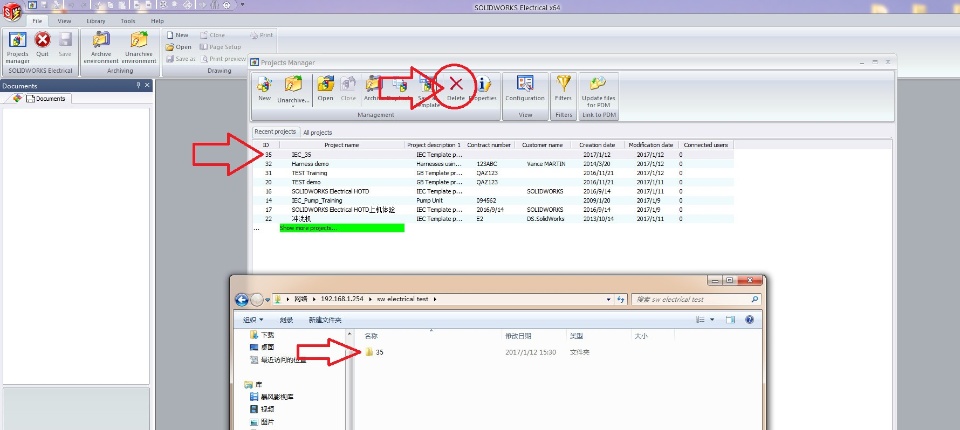Open the File ribbon tab
This screenshot has height=430, width=960.
click(x=37, y=21)
